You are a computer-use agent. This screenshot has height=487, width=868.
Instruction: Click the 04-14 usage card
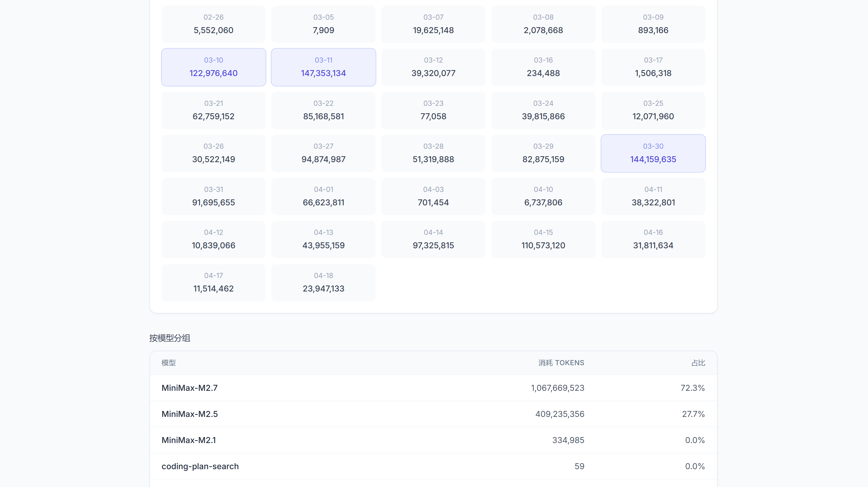pos(433,239)
